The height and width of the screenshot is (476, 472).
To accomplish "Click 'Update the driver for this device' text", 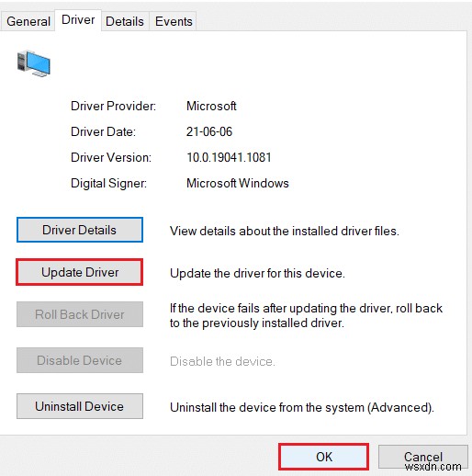I will [x=257, y=273].
